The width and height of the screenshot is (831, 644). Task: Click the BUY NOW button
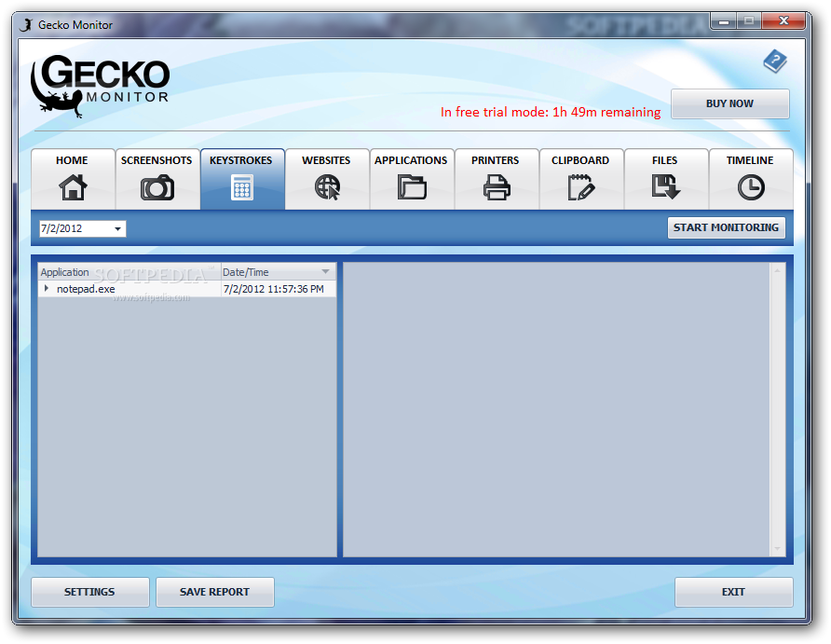pos(729,103)
